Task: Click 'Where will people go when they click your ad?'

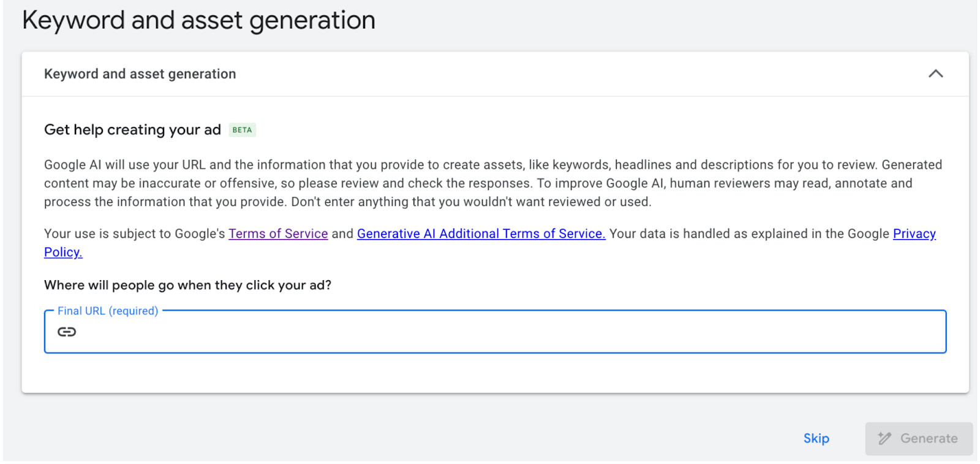Action: tap(187, 285)
